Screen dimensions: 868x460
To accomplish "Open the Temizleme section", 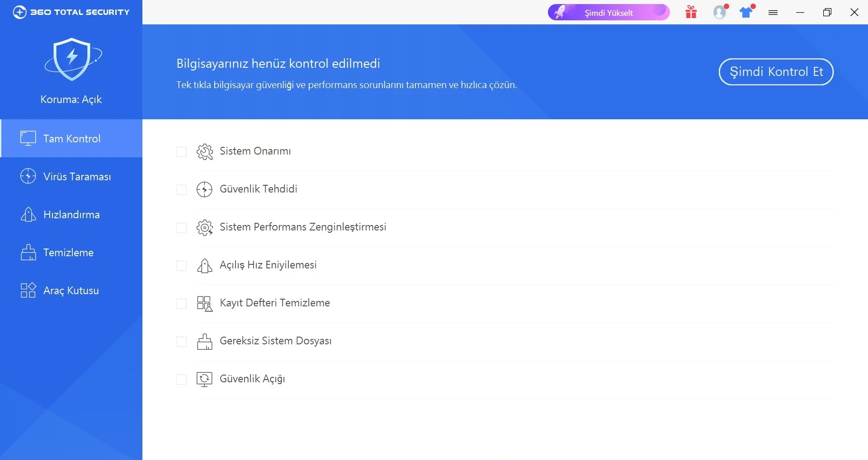I will pyautogui.click(x=71, y=252).
